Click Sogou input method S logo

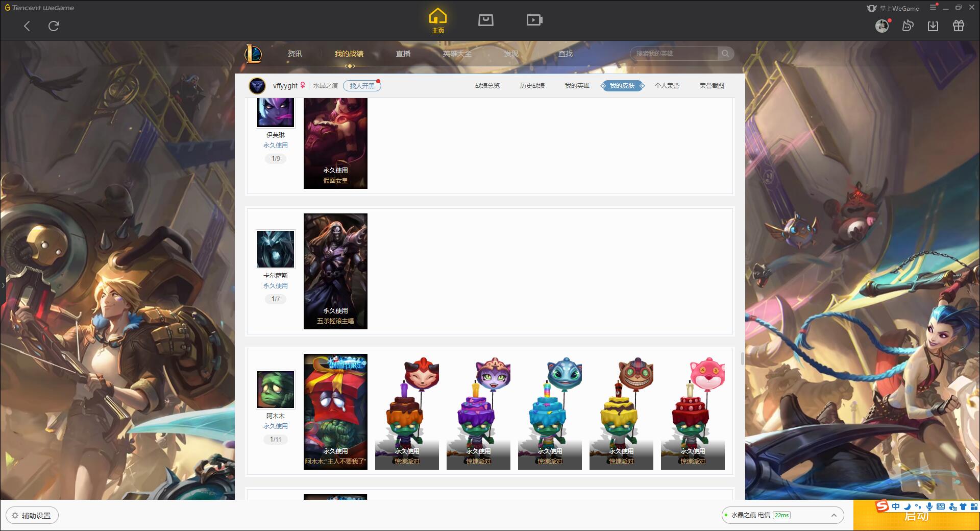click(x=882, y=506)
